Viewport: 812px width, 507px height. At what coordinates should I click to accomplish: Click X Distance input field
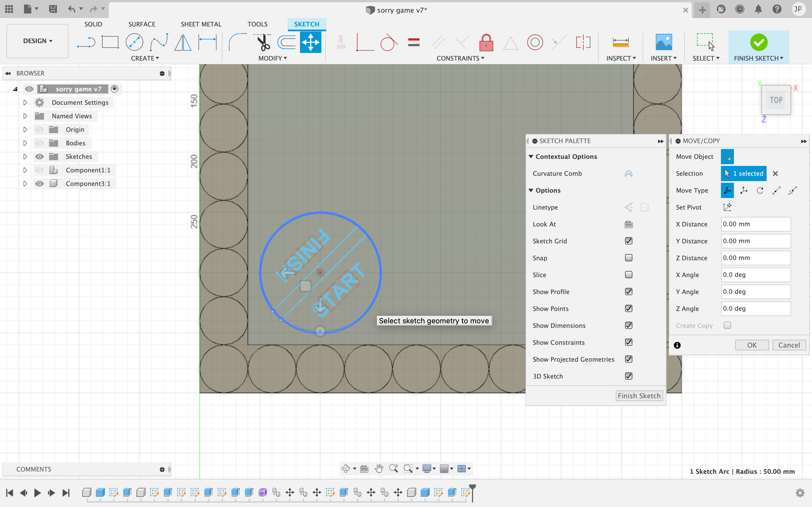[755, 223]
